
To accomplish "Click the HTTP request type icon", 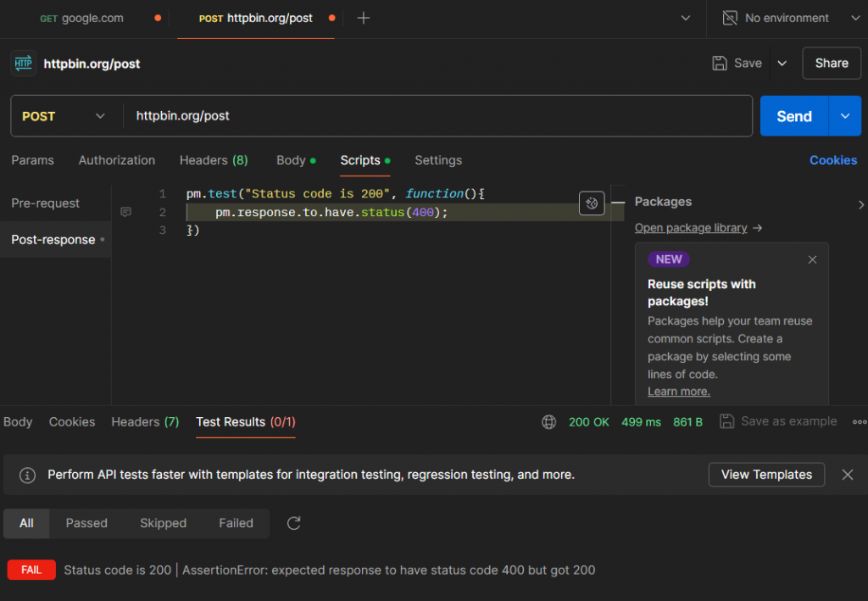I will click(23, 64).
